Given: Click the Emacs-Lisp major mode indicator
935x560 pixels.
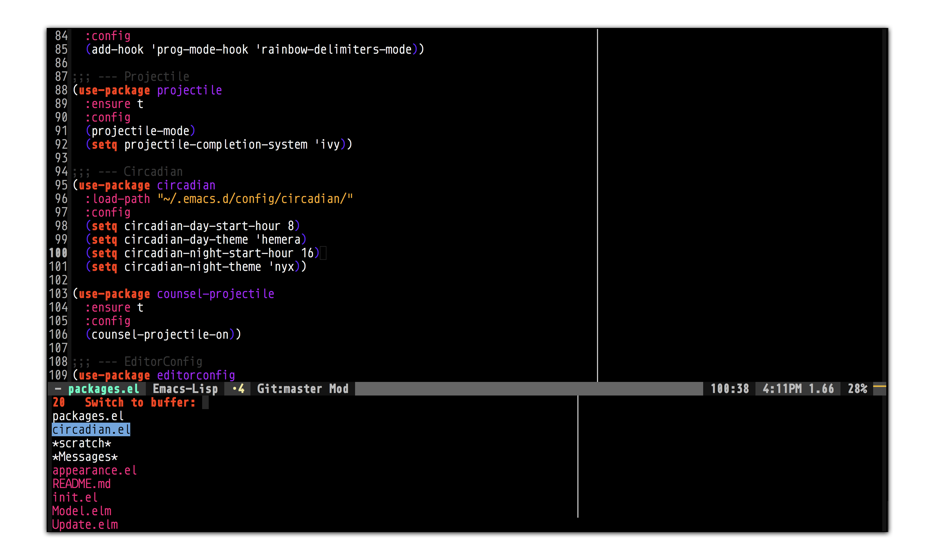Looking at the screenshot, I should coord(185,389).
